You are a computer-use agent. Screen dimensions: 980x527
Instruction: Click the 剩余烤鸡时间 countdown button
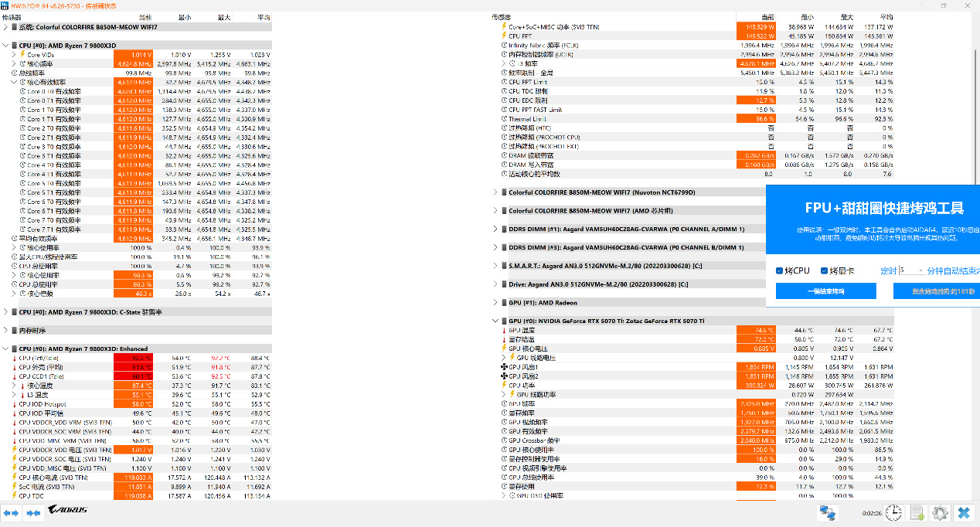[937, 291]
